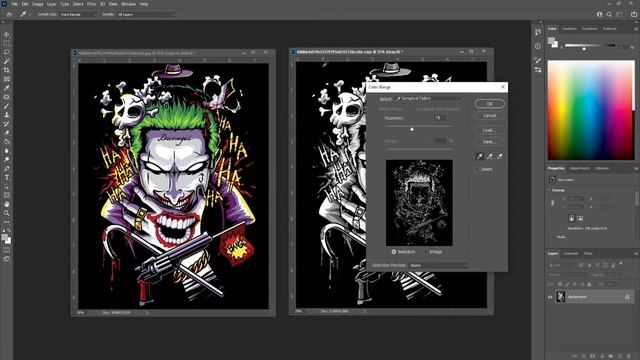
Task: Click OK in the Color Range dialog
Action: [489, 104]
